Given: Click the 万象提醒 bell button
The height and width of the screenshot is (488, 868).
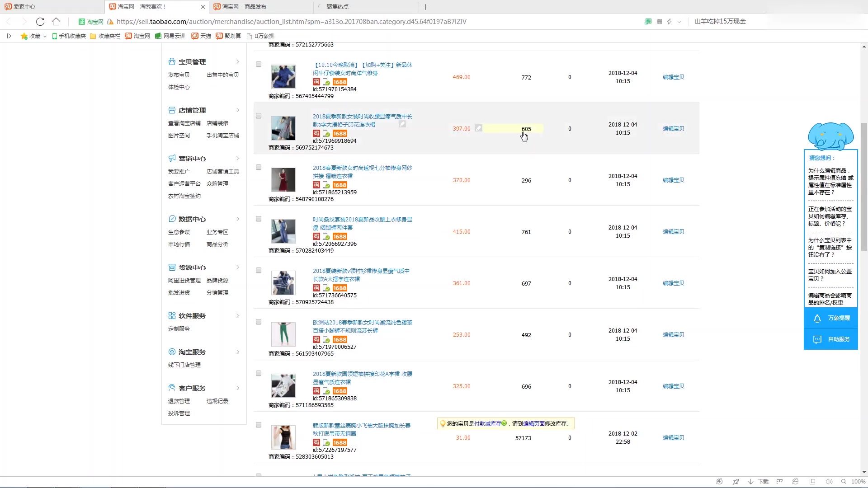Looking at the screenshot, I should pyautogui.click(x=831, y=319).
